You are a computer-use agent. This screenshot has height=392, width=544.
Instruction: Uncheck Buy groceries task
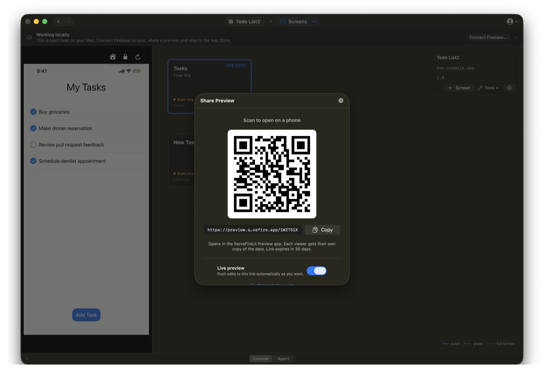[33, 112]
